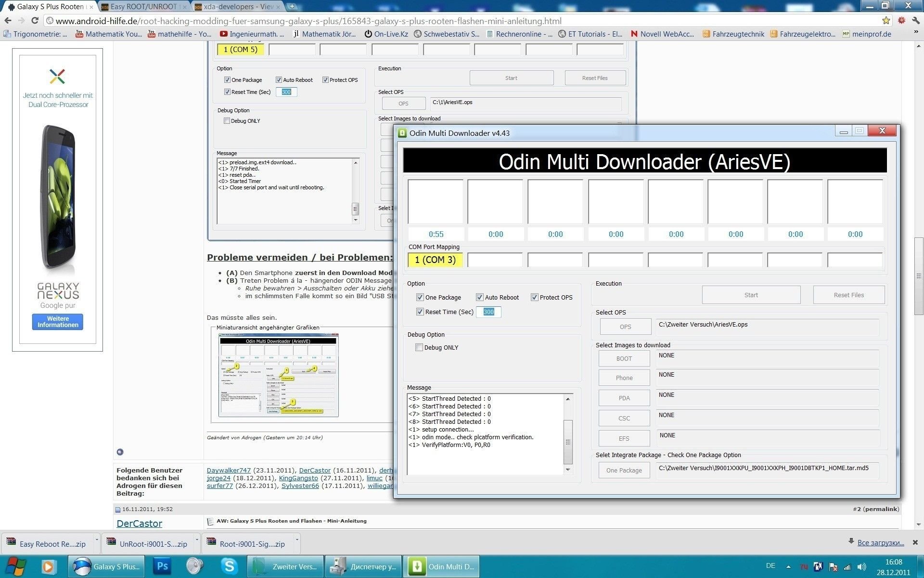Open Chrome wrench settings menu
The height and width of the screenshot is (578, 924).
coord(915,21)
